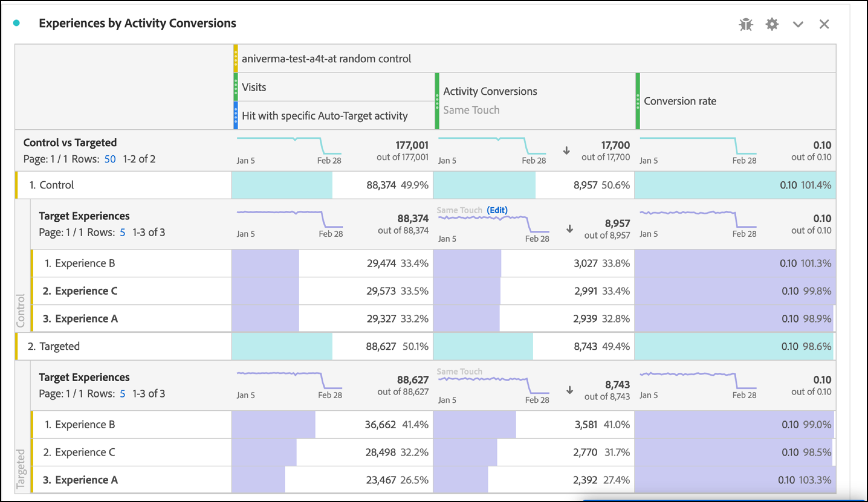Click the yellow drag handle on aniverma-test-a4t-at header

236,59
